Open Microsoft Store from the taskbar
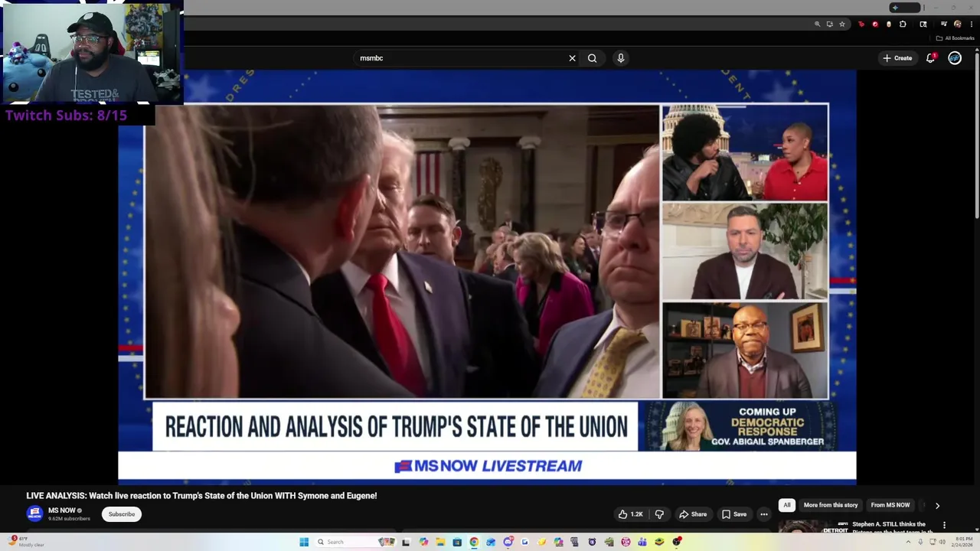The width and height of the screenshot is (980, 551). pos(457,542)
